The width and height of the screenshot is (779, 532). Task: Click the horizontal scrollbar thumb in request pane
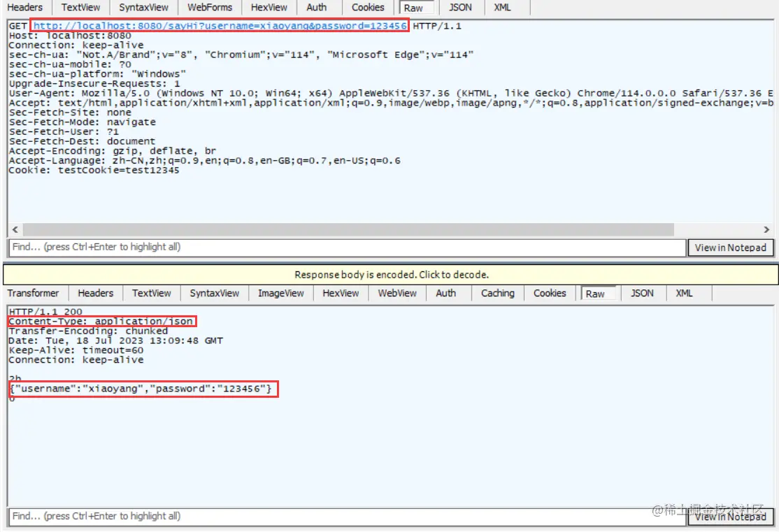tap(348, 229)
